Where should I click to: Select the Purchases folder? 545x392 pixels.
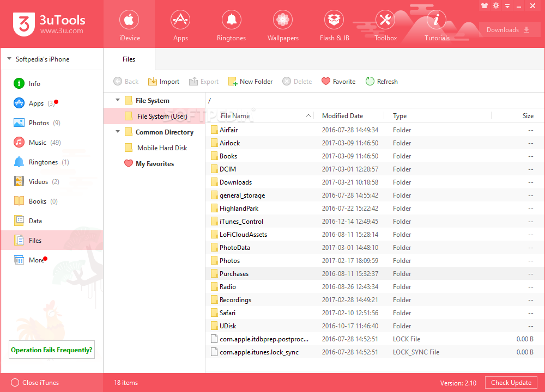(375, 274)
